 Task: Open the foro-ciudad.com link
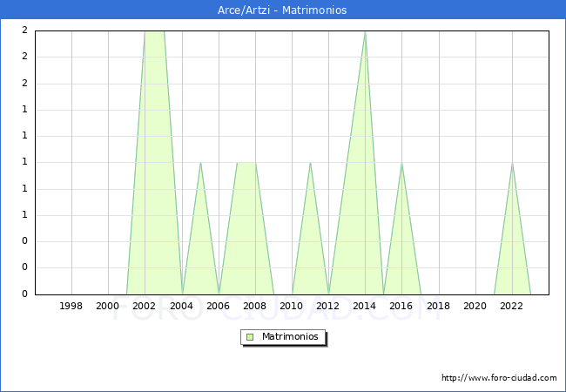[x=499, y=378]
